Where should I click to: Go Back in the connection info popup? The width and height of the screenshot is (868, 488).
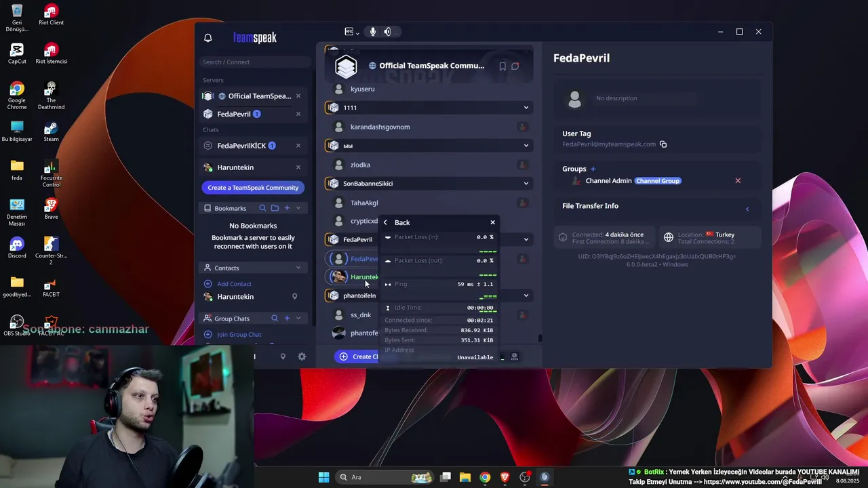pos(397,222)
